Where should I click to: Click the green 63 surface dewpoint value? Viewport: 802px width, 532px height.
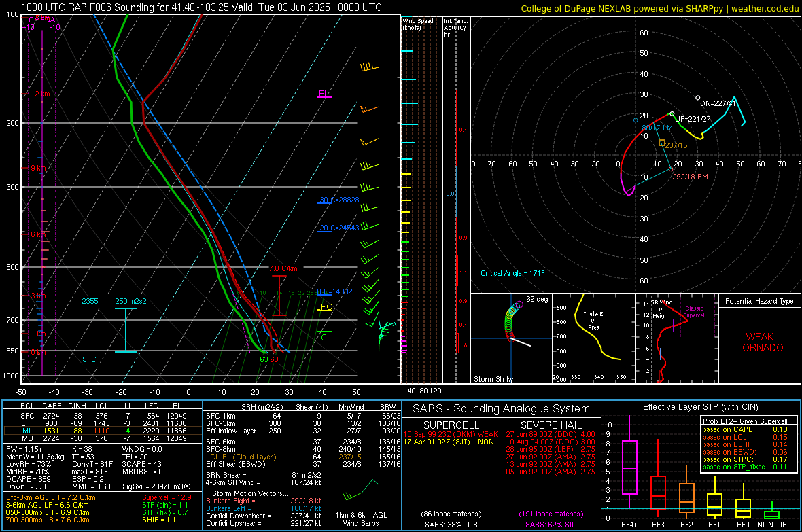(264, 359)
